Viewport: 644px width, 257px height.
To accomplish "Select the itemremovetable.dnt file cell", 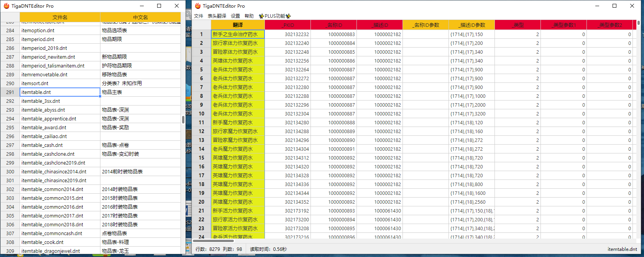I will tap(60, 74).
